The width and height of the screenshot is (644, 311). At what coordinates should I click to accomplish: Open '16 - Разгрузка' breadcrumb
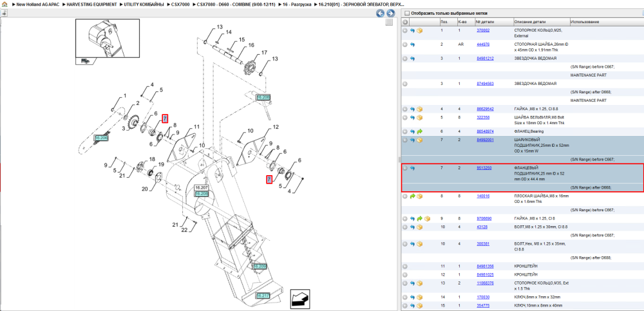296,4
